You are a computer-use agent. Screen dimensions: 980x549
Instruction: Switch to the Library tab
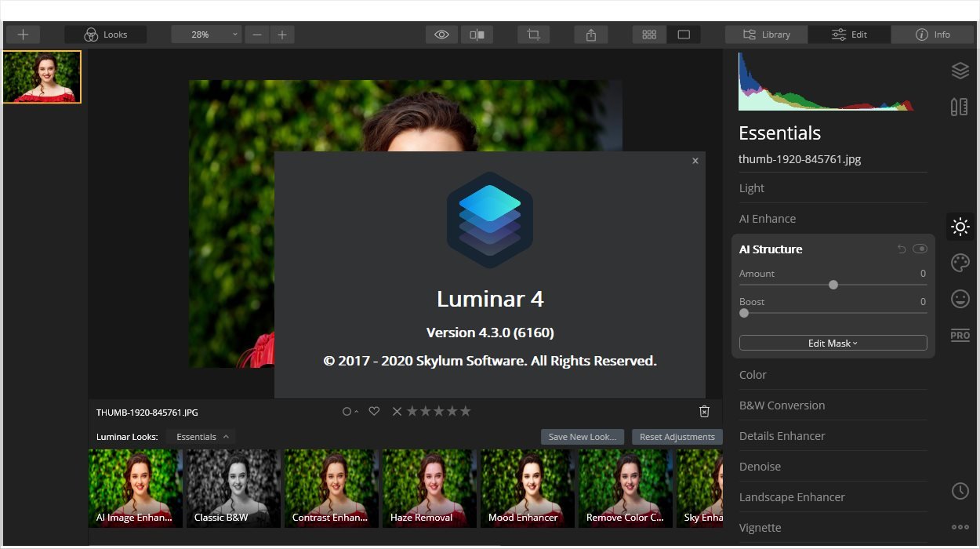coord(766,35)
